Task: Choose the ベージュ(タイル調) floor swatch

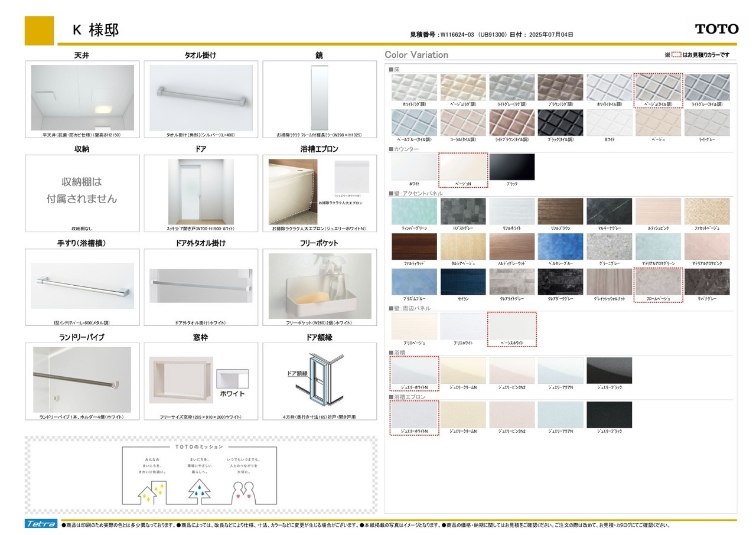Action: click(658, 87)
